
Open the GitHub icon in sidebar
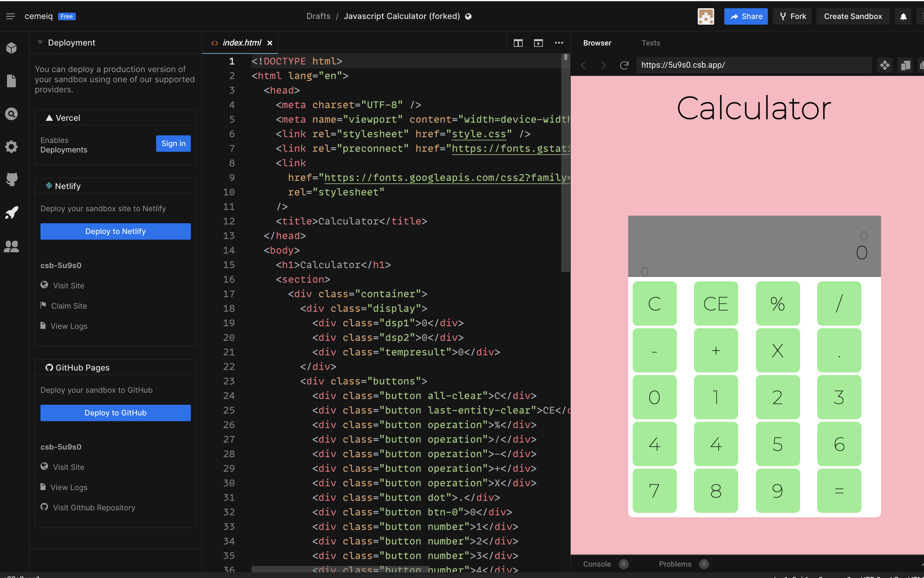tap(11, 179)
